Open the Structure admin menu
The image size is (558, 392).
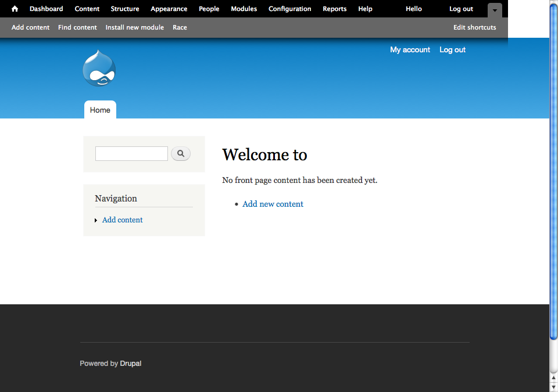pos(125,9)
